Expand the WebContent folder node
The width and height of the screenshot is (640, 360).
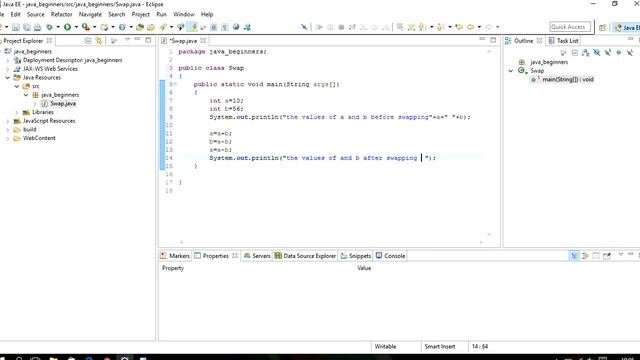pos(8,138)
